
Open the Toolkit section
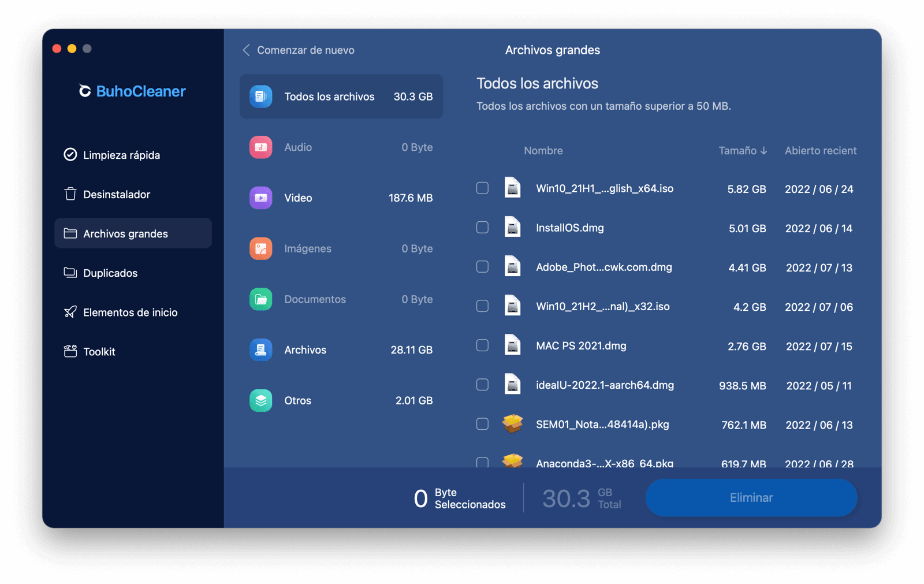pos(133,351)
